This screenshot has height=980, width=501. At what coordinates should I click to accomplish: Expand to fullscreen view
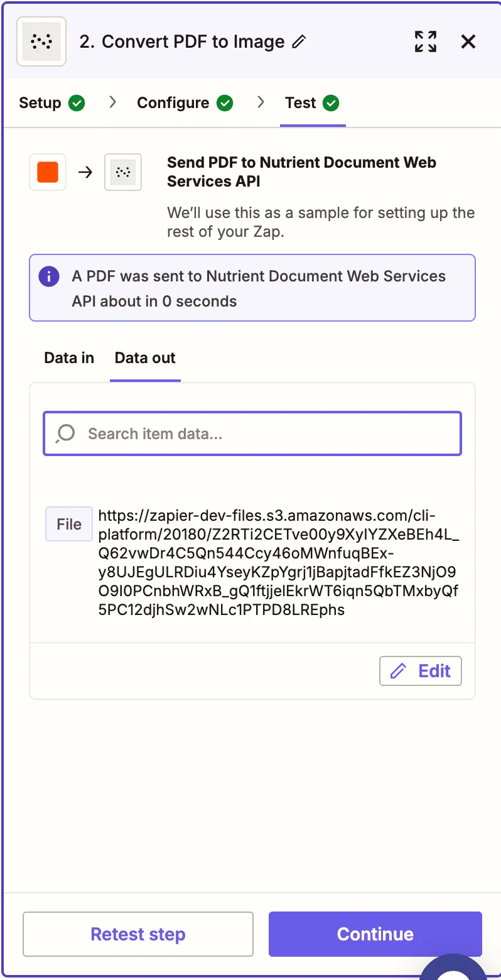[425, 41]
